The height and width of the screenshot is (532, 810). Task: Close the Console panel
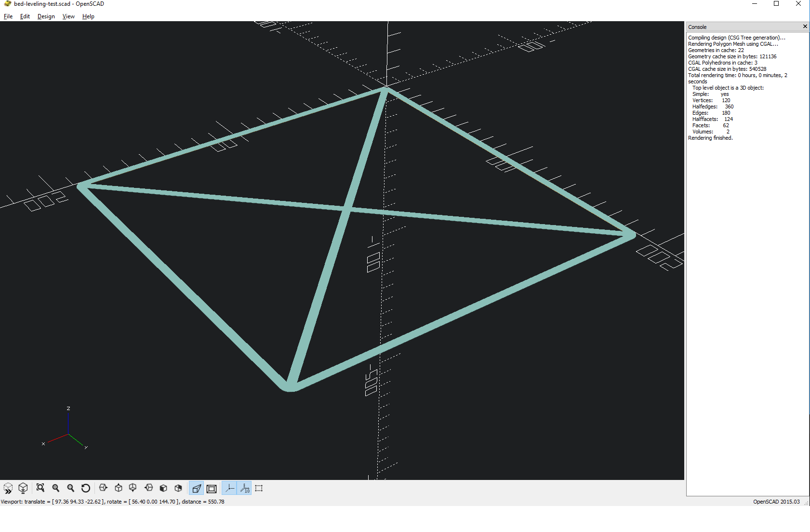pyautogui.click(x=805, y=27)
